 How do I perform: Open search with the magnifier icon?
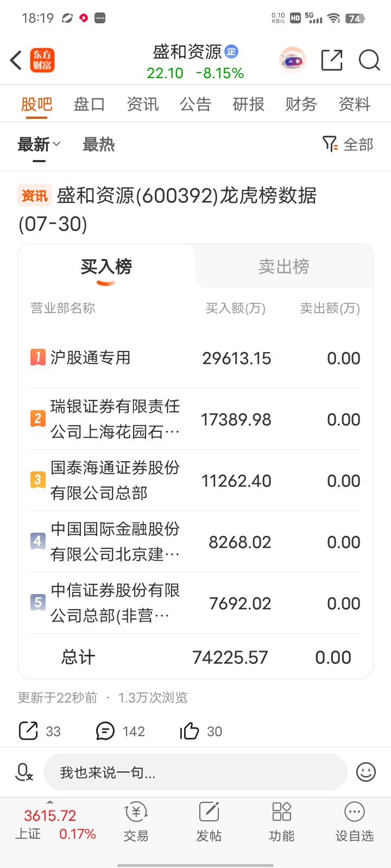pyautogui.click(x=369, y=60)
